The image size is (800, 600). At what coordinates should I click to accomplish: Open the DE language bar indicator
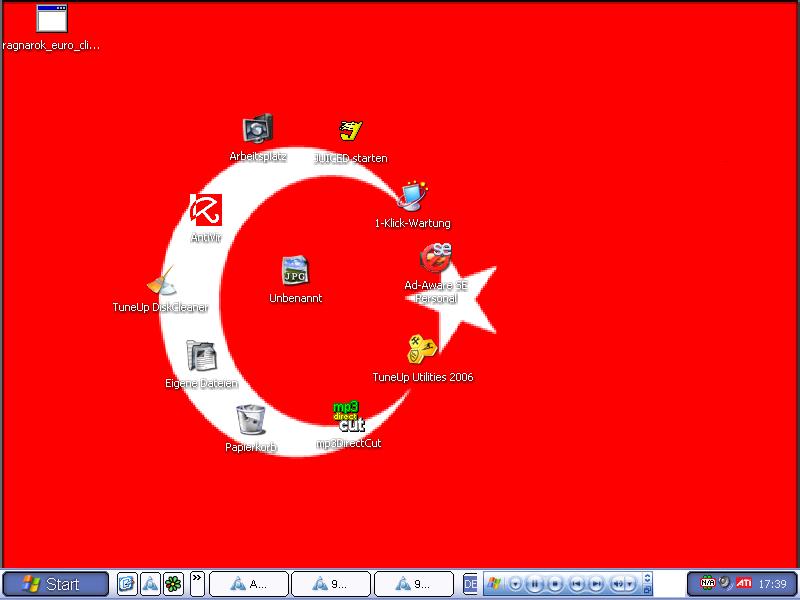(x=470, y=584)
